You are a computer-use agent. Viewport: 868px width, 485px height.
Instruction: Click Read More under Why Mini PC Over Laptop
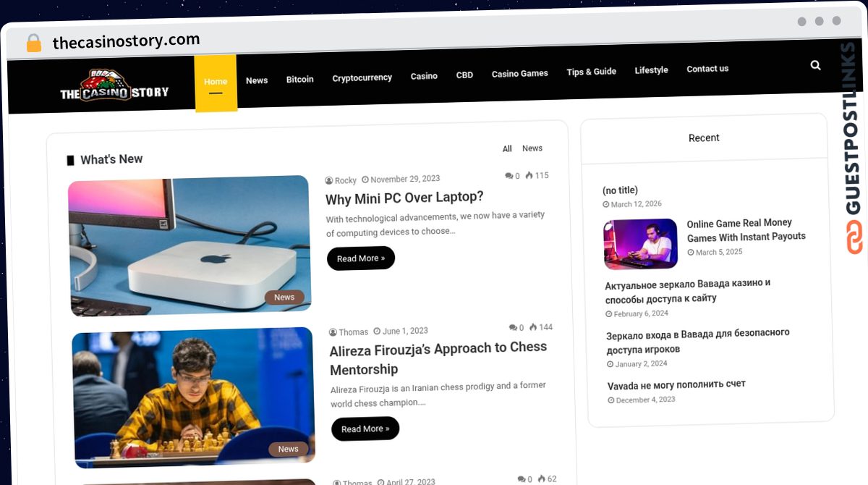click(x=361, y=258)
